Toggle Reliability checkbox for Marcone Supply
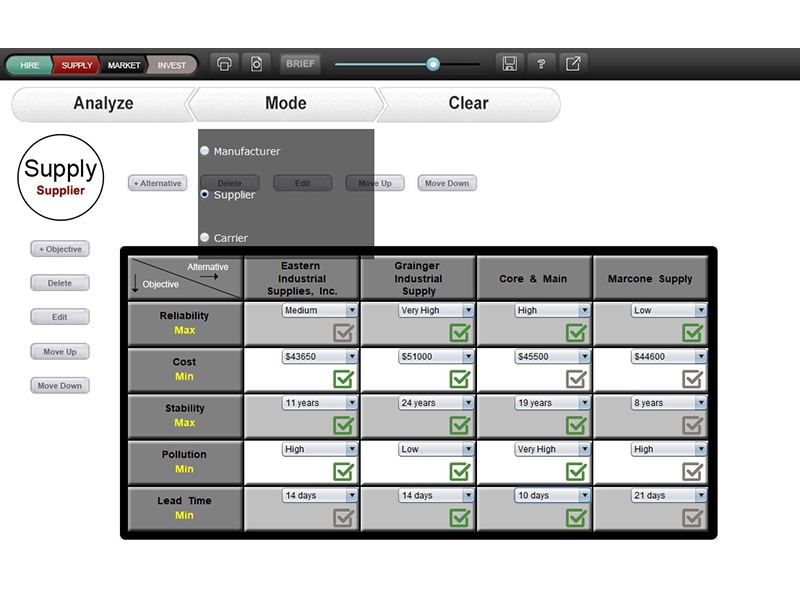 (x=692, y=333)
